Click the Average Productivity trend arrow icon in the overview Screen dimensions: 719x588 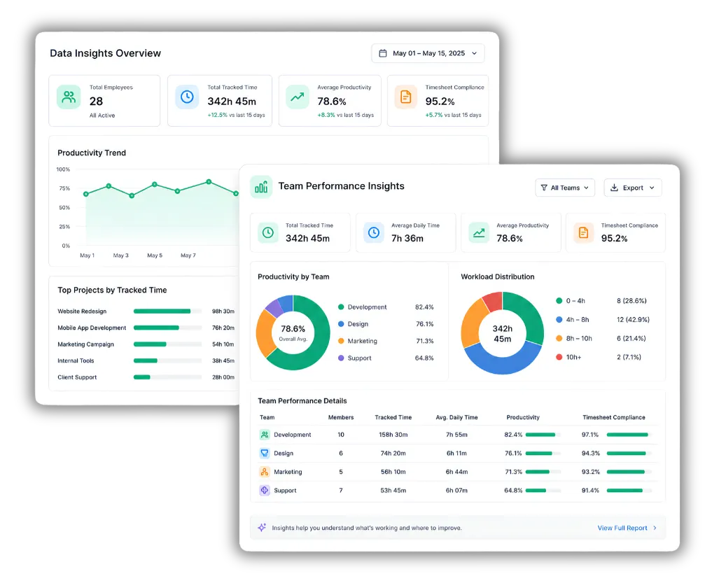pyautogui.click(x=297, y=97)
